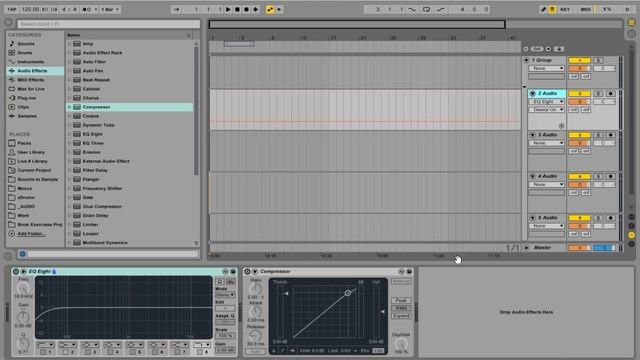Click 3 Audio orange volume field
The height and width of the screenshot is (360, 640).
tap(579, 143)
